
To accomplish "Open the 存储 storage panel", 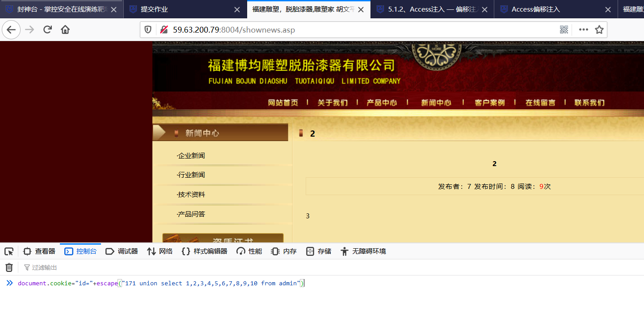I will tap(319, 251).
